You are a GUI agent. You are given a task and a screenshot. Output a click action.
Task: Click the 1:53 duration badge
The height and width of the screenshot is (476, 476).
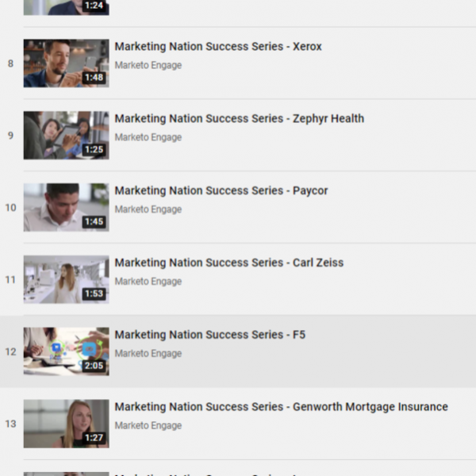tap(94, 294)
